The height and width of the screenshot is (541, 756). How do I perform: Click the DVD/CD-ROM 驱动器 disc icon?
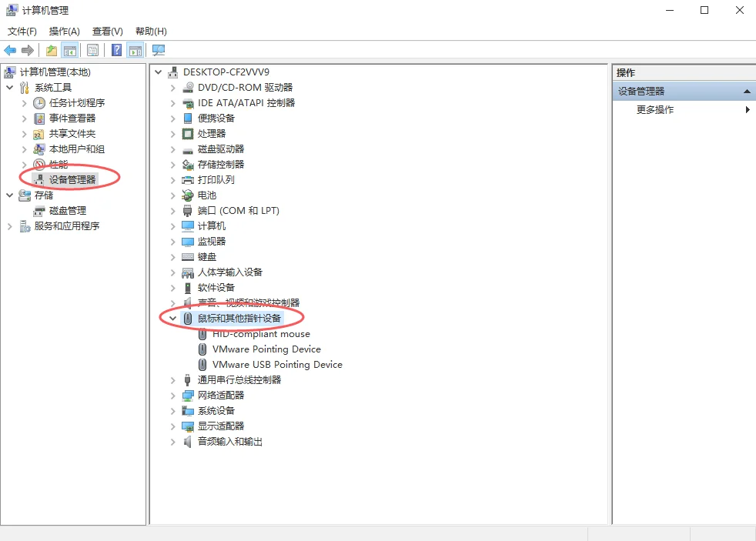click(x=188, y=88)
